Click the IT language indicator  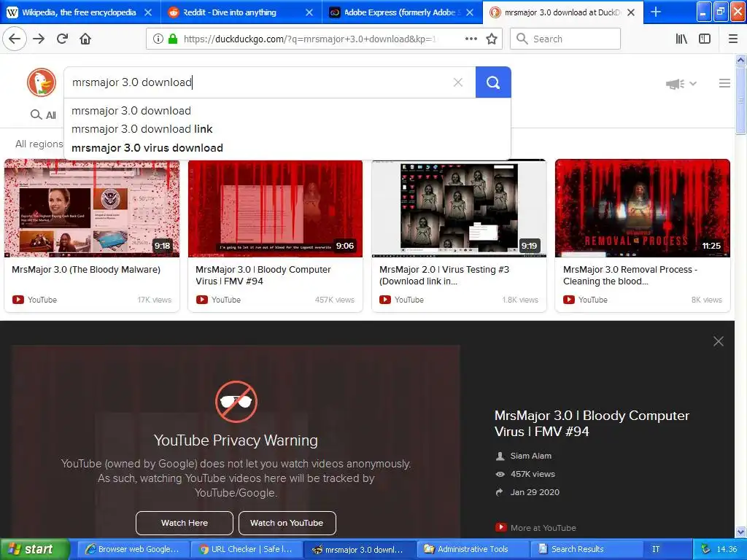pos(656,549)
